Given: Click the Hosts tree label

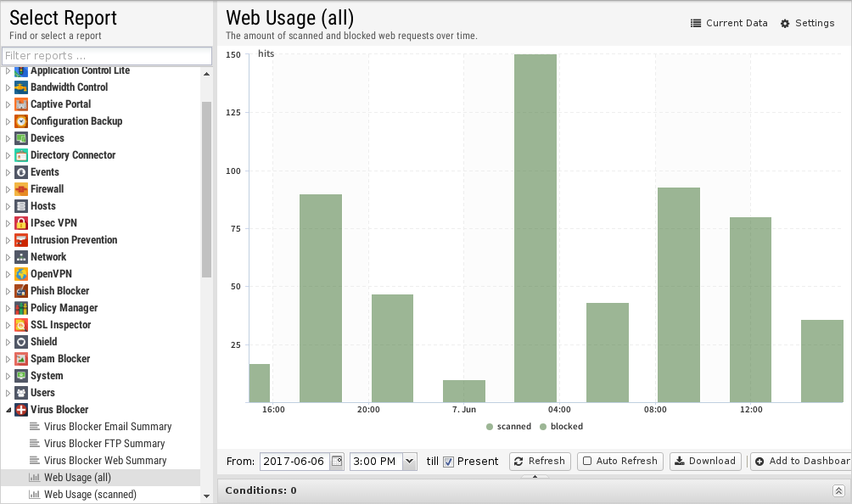Looking at the screenshot, I should [x=43, y=206].
